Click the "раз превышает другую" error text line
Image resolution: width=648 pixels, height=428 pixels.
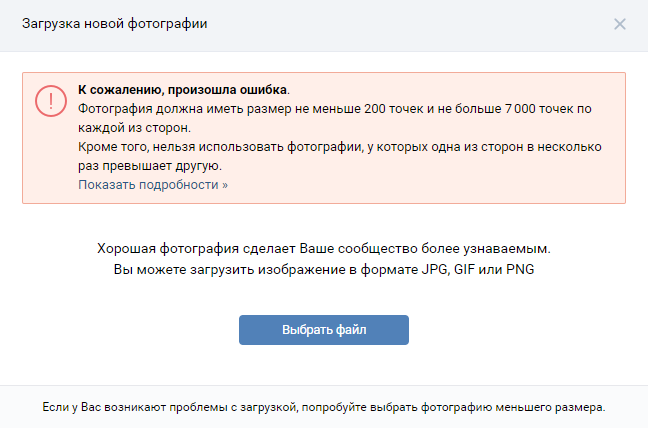[149, 165]
